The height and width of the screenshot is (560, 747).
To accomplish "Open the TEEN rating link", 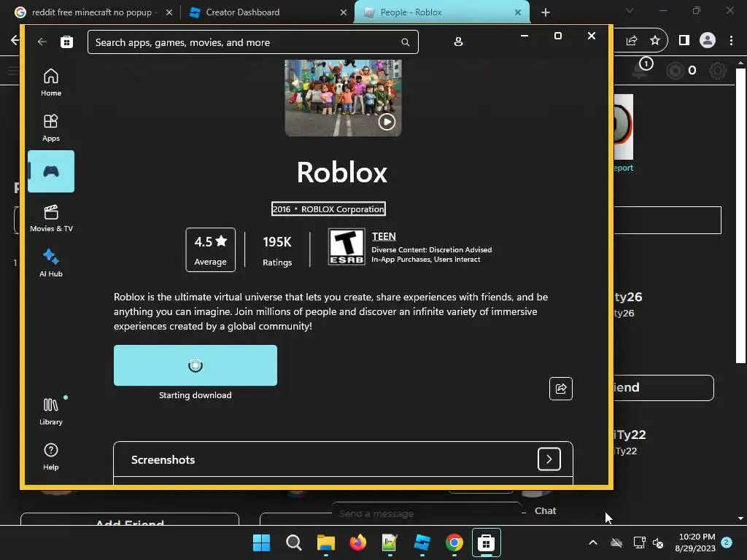I will coord(384,236).
